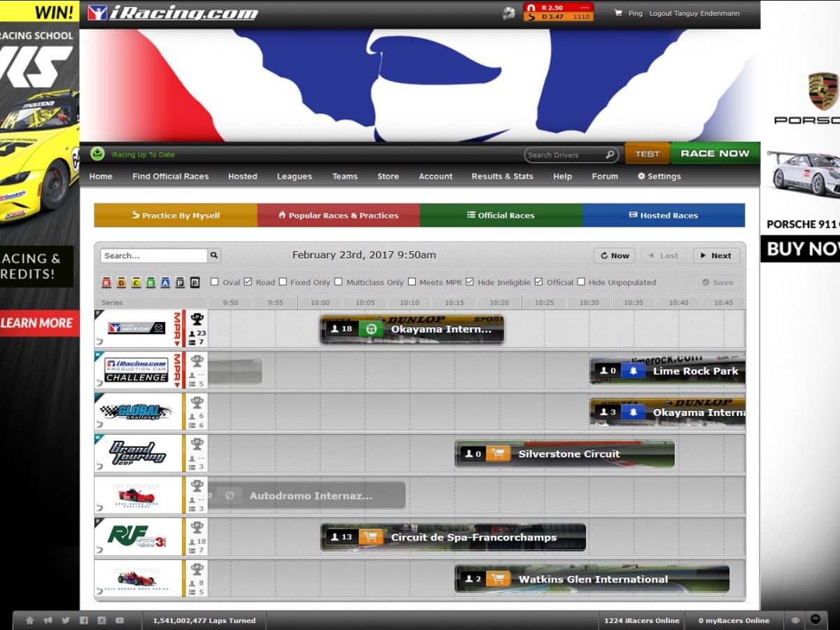This screenshot has width=840, height=630.
Task: Click the search drivers magnifier icon
Action: tap(610, 155)
